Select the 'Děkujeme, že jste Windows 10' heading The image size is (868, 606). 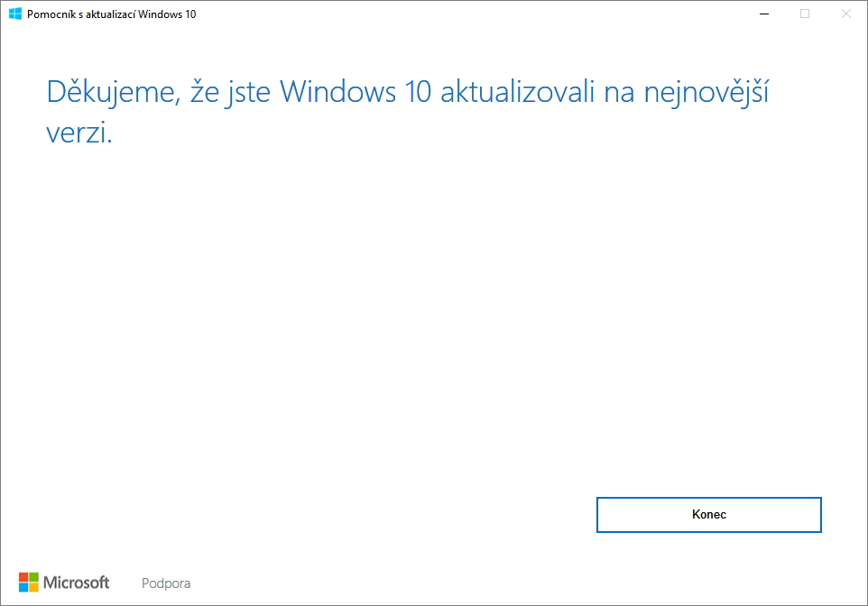click(408, 112)
